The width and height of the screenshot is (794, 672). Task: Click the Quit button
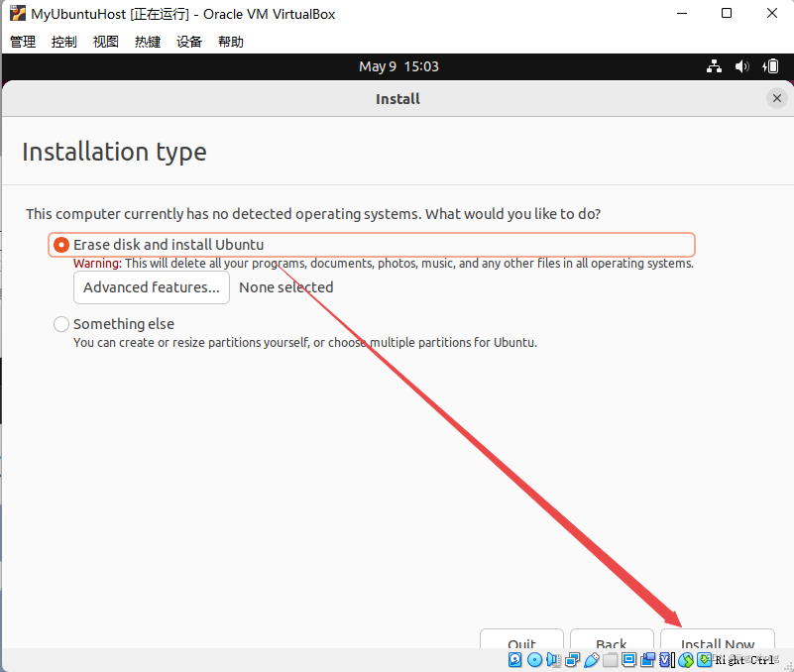pos(521,640)
